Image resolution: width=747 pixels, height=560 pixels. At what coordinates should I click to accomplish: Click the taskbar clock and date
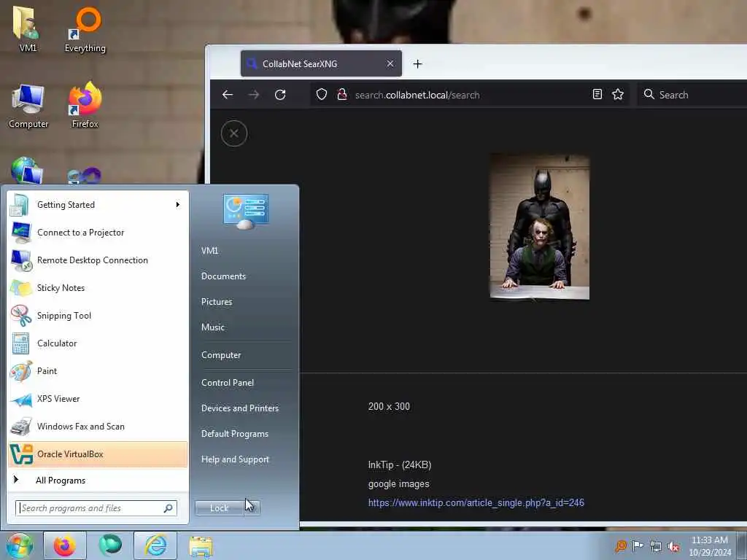click(x=710, y=546)
